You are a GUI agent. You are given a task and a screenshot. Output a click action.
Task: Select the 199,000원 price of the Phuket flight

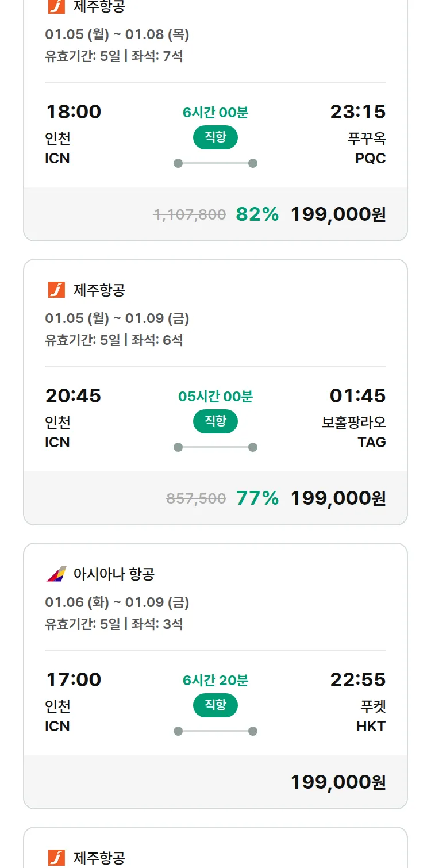(x=338, y=782)
